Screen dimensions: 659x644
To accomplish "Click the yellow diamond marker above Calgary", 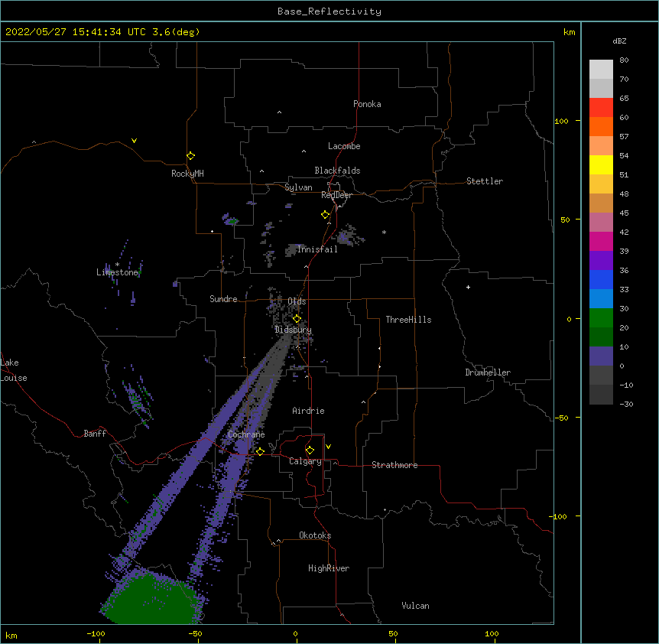I will pos(310,450).
